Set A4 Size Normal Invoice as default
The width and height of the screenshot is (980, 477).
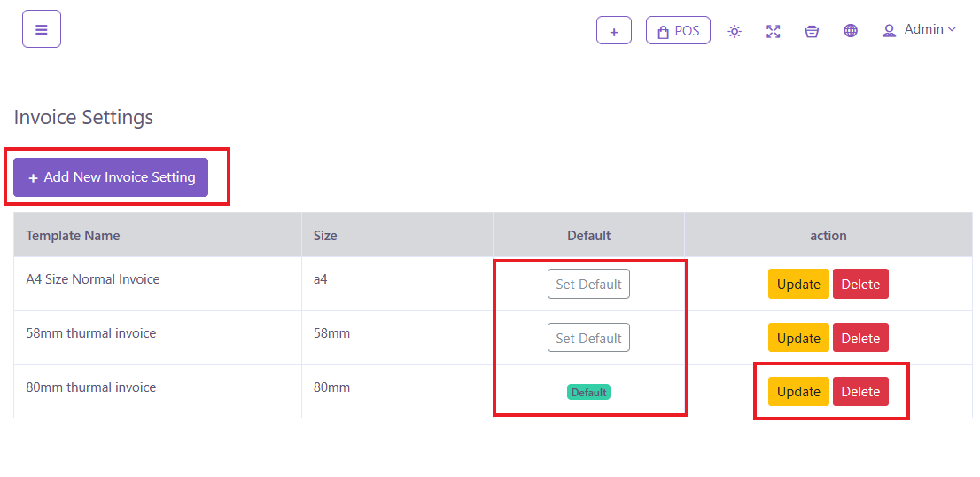click(588, 284)
